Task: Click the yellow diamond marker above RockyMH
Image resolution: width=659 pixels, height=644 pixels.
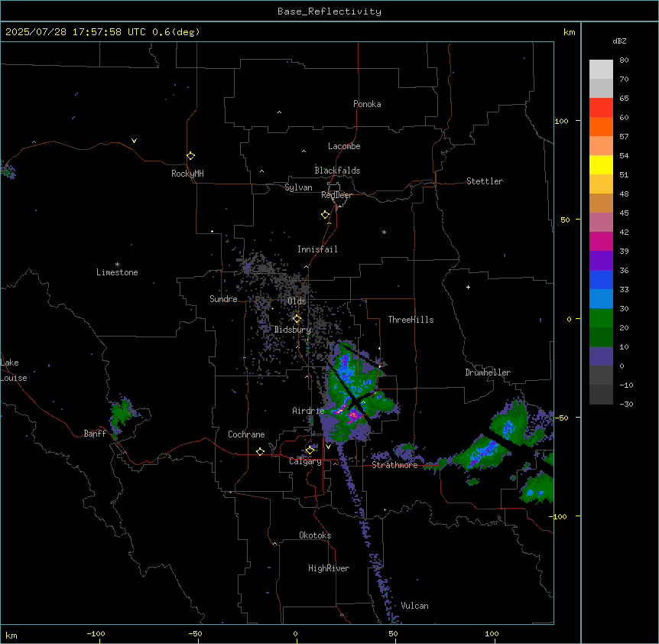Action: [x=190, y=155]
